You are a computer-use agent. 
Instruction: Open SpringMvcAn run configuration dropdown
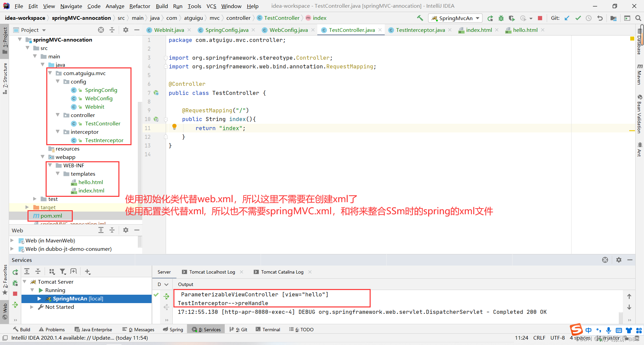[455, 18]
